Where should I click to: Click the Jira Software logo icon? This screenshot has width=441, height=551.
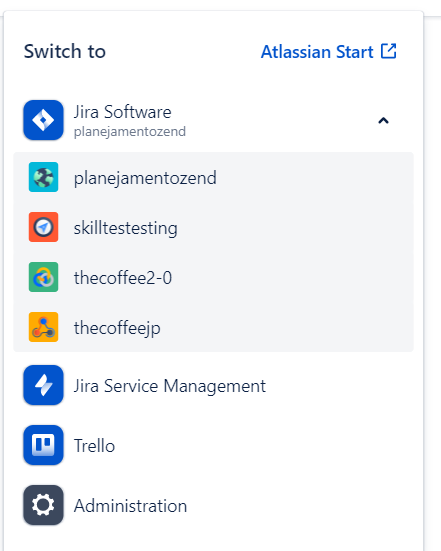click(x=43, y=120)
